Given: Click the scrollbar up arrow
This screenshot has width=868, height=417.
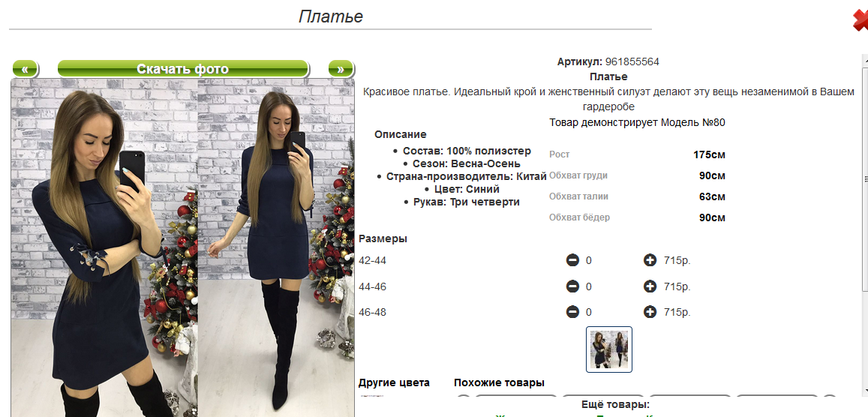Looking at the screenshot, I should [x=865, y=58].
